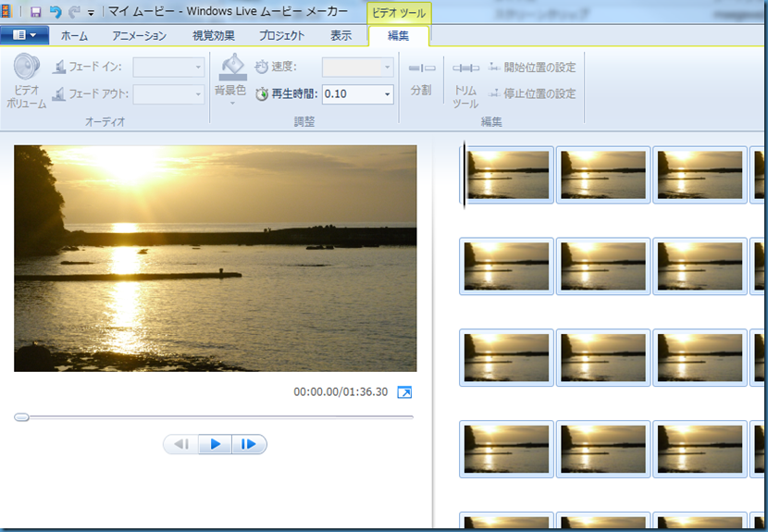Open the 視覚効果 tab
The height and width of the screenshot is (532, 768).
214,36
